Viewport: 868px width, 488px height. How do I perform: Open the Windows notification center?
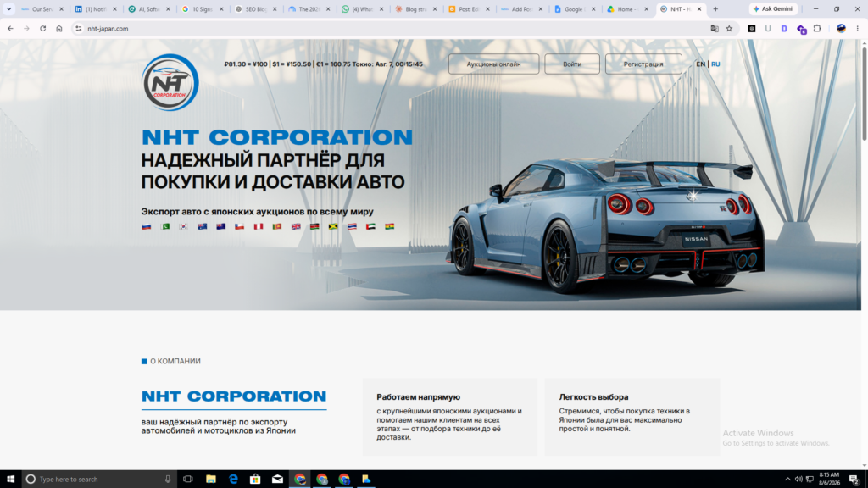854,480
